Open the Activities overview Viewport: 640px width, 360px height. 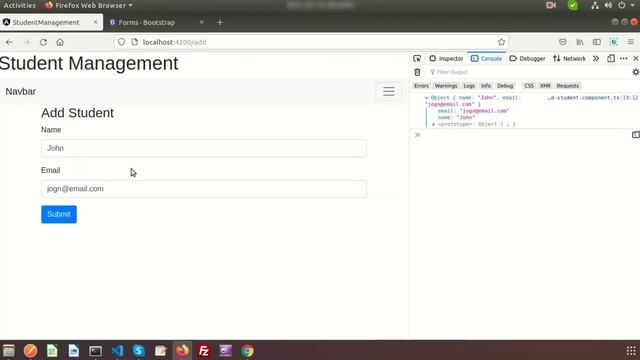(x=19, y=5)
